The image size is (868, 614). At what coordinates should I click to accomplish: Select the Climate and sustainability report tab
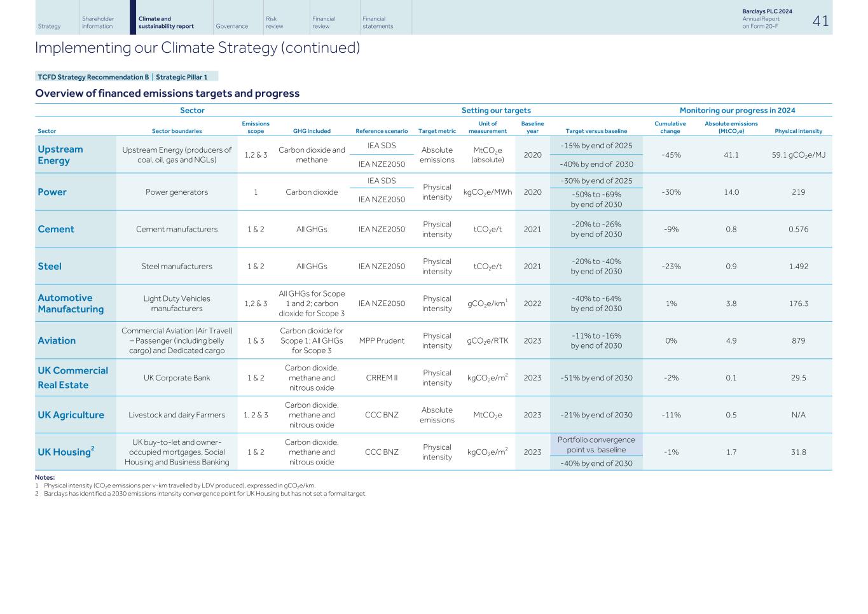167,22
